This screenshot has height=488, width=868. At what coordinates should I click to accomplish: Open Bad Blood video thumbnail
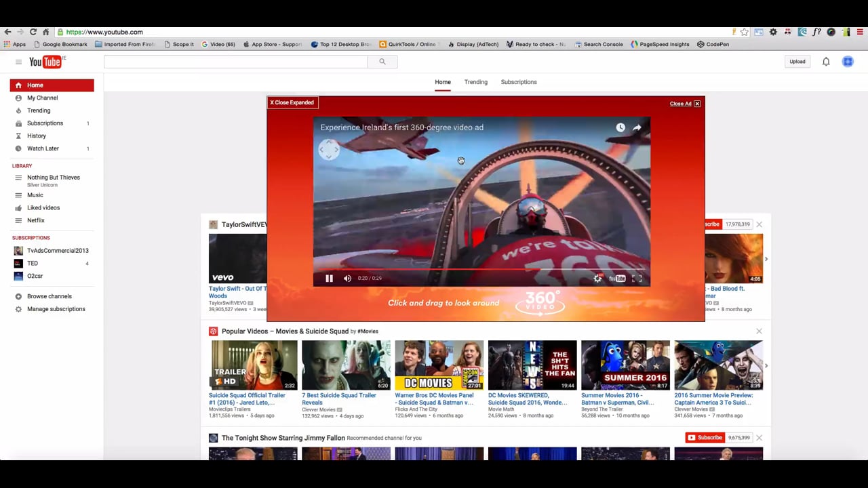tap(734, 259)
